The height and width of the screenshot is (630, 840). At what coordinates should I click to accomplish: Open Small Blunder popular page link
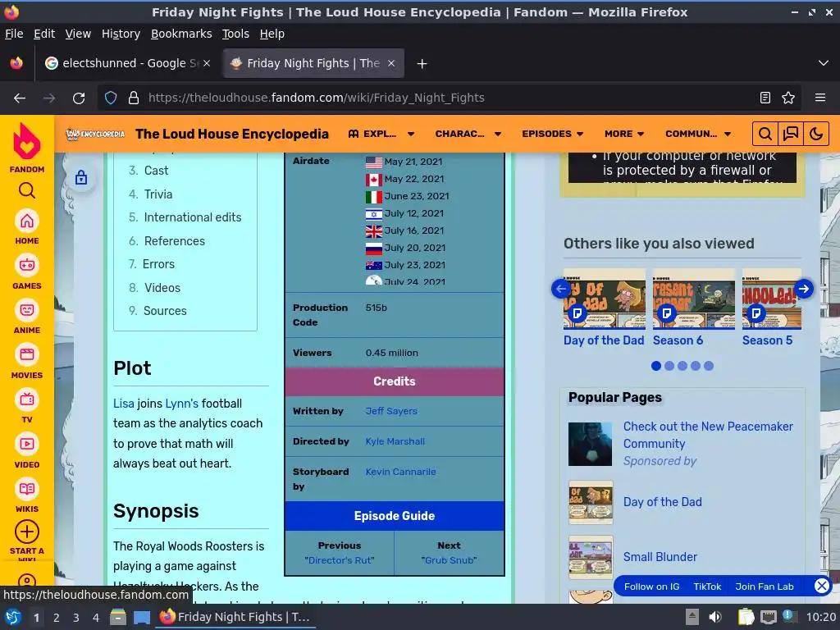660,557
